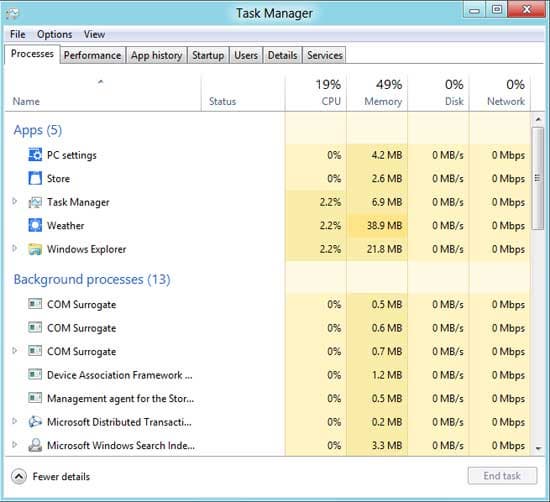
Task: Click the scrollbar up arrow
Action: click(x=538, y=119)
